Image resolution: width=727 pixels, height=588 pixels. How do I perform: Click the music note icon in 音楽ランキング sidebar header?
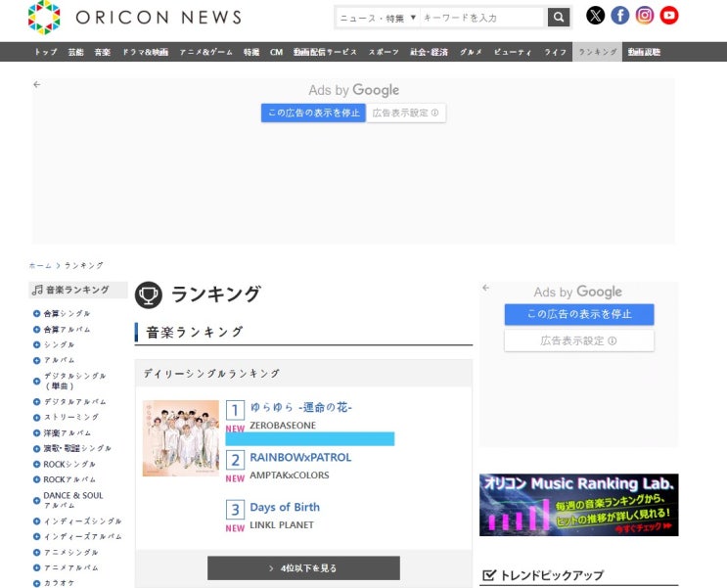click(37, 291)
